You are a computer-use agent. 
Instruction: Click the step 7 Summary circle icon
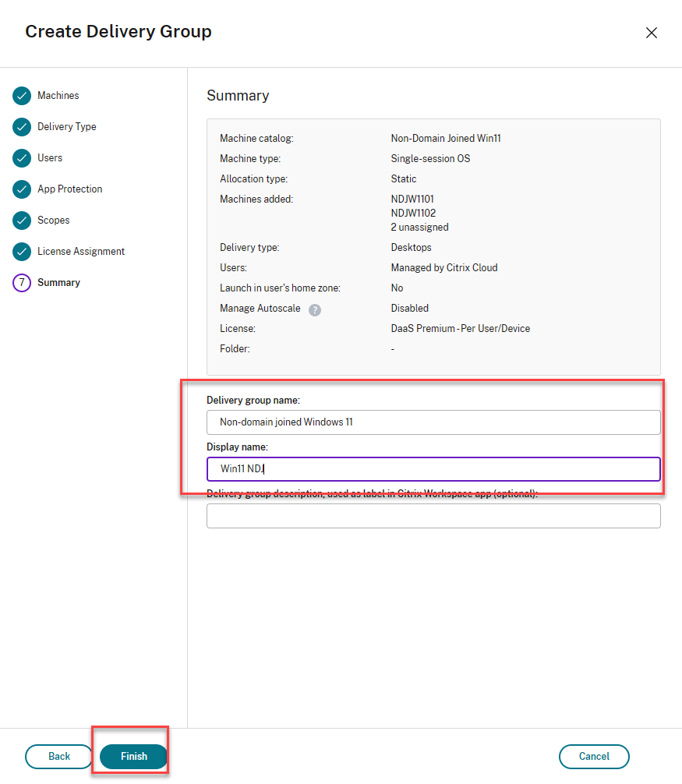tap(22, 283)
